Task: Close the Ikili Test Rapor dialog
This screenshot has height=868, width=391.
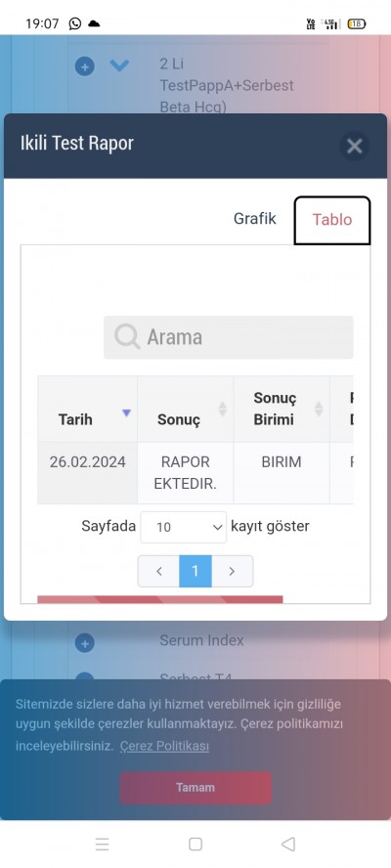Action: click(x=354, y=147)
